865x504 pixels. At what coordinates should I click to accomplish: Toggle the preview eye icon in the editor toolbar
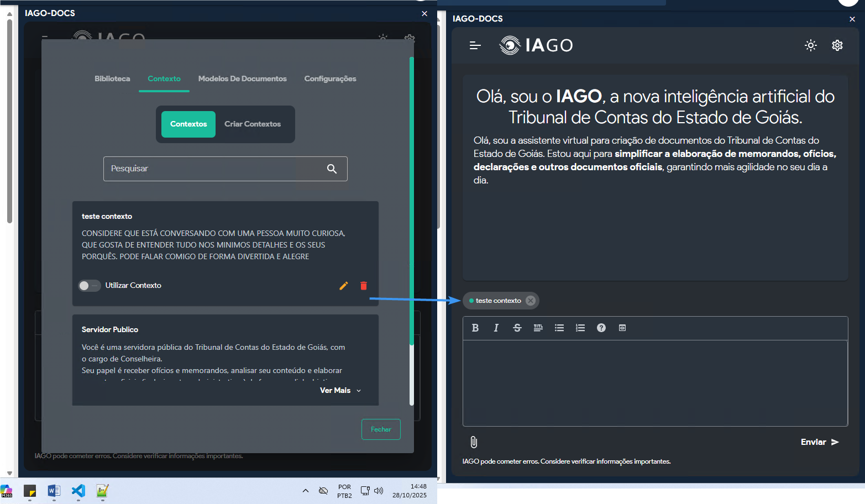pos(622,328)
